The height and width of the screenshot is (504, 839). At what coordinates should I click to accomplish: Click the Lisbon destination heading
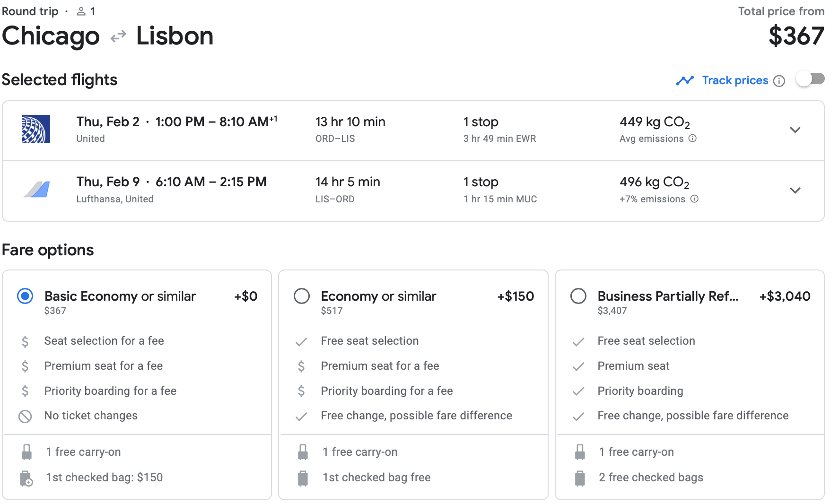(175, 36)
